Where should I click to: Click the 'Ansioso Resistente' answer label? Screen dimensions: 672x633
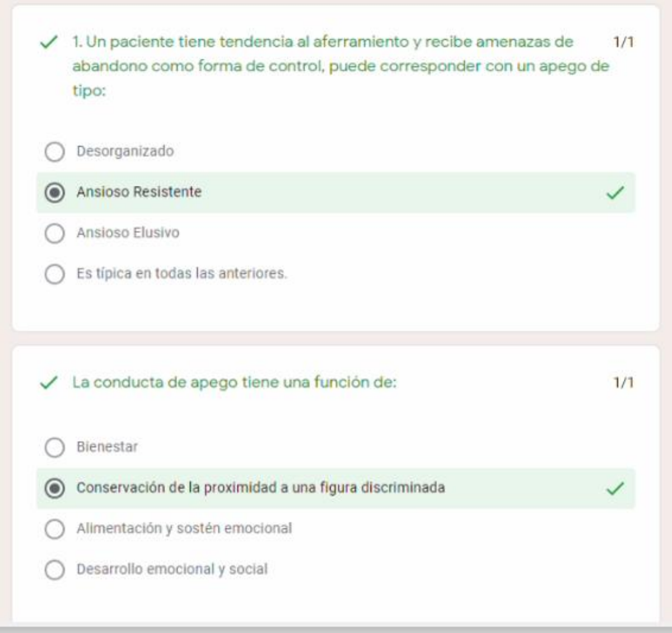click(139, 192)
